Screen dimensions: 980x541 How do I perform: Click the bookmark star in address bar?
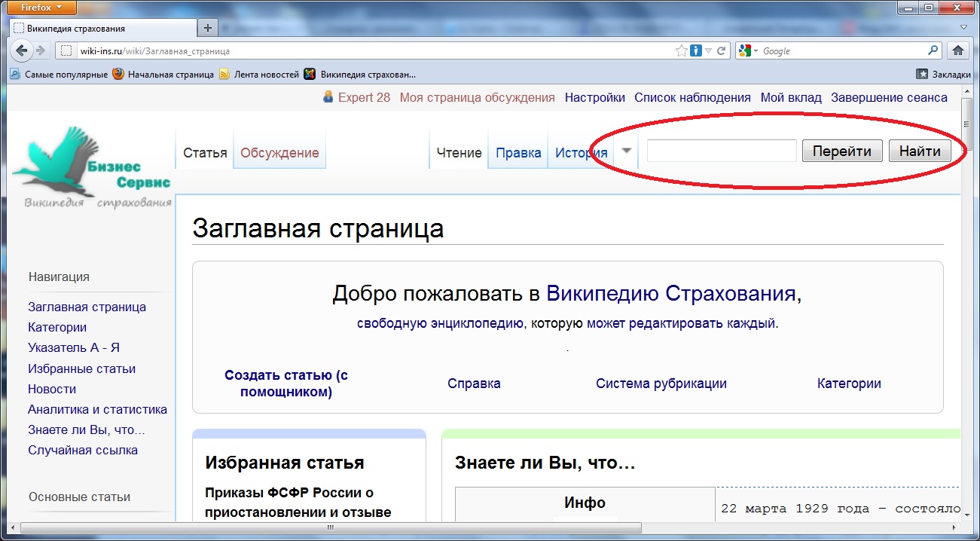pyautogui.click(x=682, y=51)
